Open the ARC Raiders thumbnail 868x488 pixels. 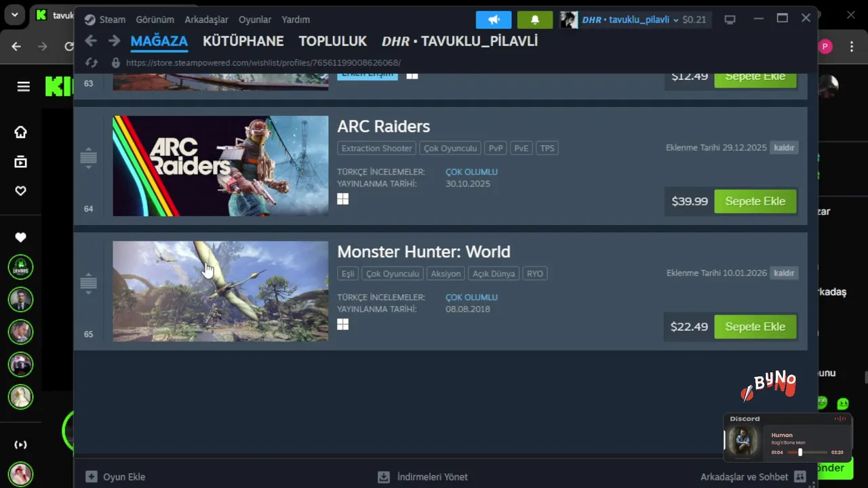tap(220, 166)
